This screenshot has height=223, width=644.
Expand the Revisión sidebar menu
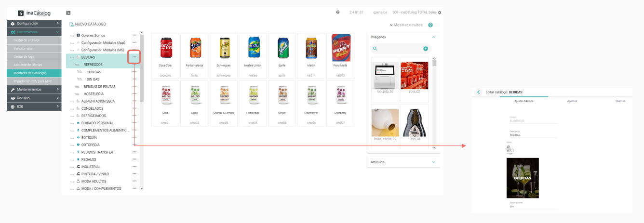click(x=34, y=98)
